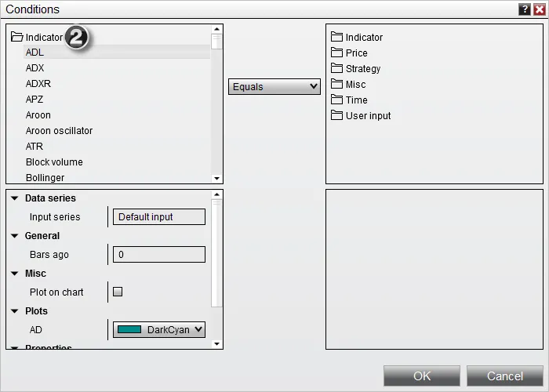Screen dimensions: 549x392
Task: Click the help question mark icon
Action: tap(524, 9)
